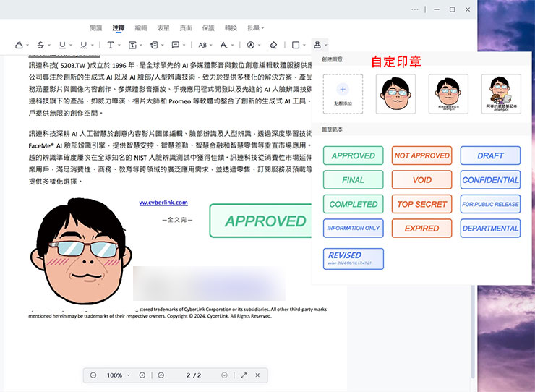The image size is (535, 392).
Task: Select the wavy underline tool
Action: (84, 45)
